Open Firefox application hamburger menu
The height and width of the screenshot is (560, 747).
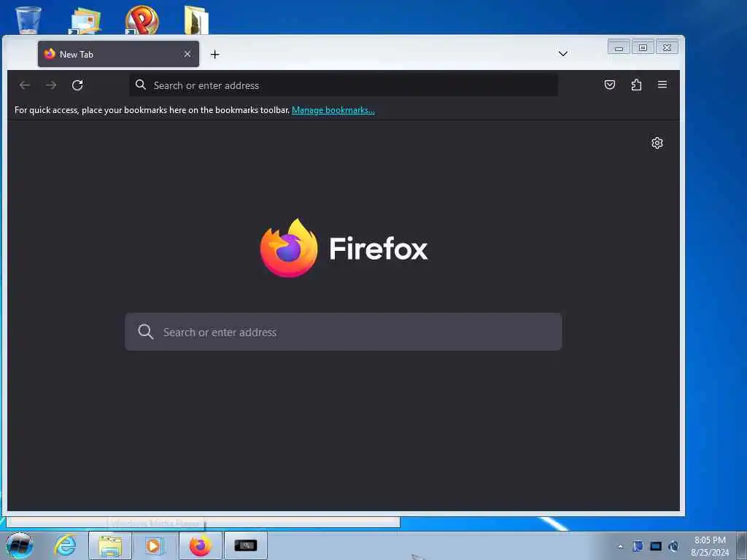[x=662, y=85]
